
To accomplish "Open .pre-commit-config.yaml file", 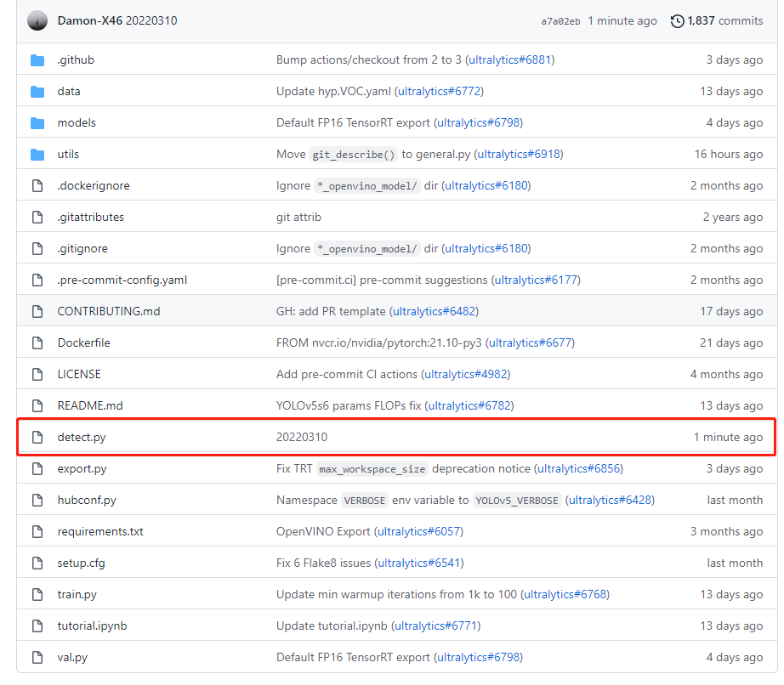I will click(122, 280).
